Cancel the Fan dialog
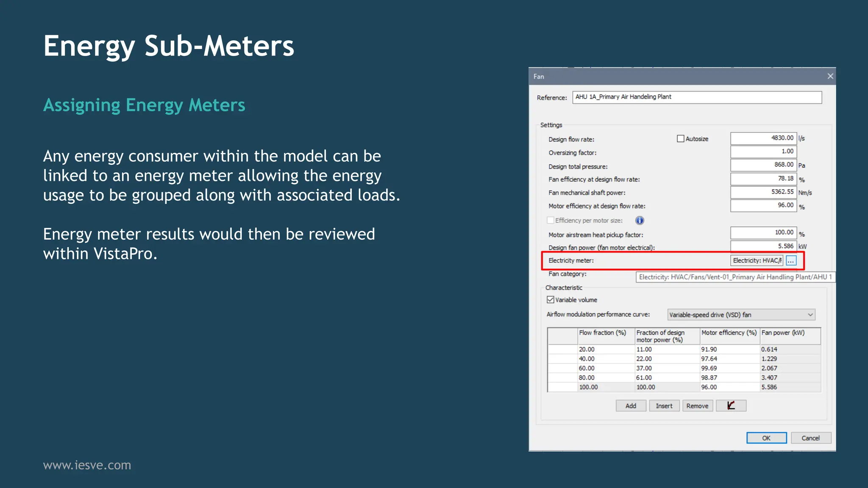 [x=810, y=438]
